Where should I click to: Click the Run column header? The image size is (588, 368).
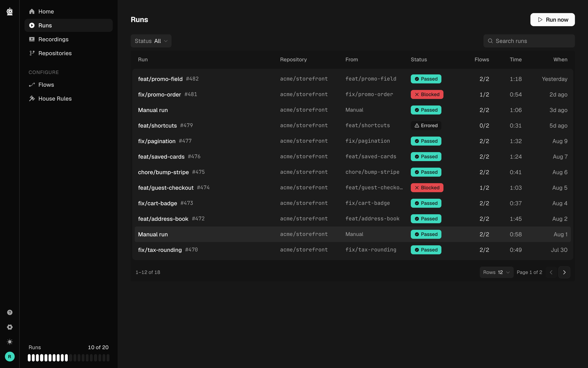point(143,60)
